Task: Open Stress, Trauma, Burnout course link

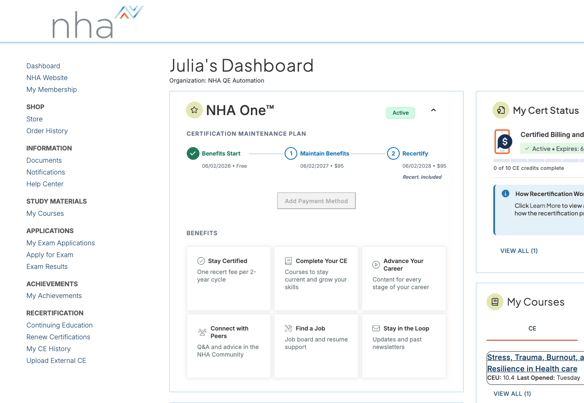Action: pyautogui.click(x=535, y=363)
